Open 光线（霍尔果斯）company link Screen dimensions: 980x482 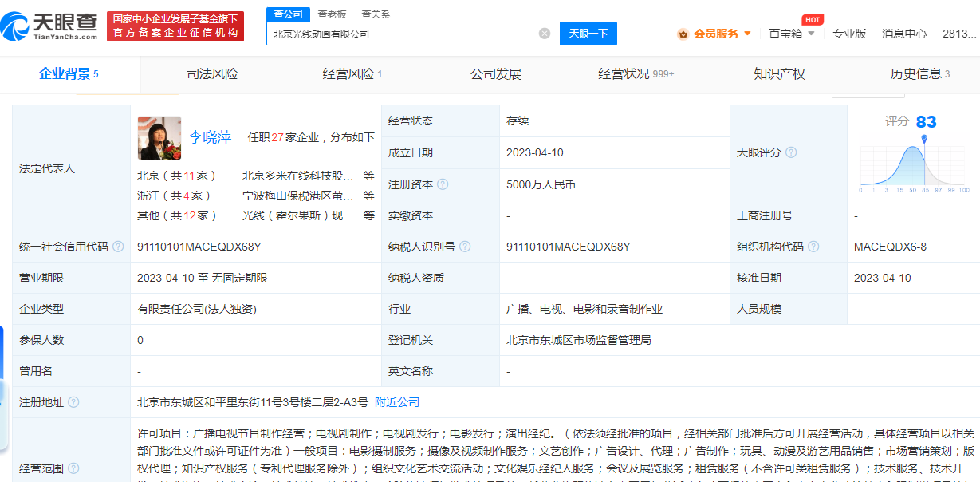[x=297, y=215]
